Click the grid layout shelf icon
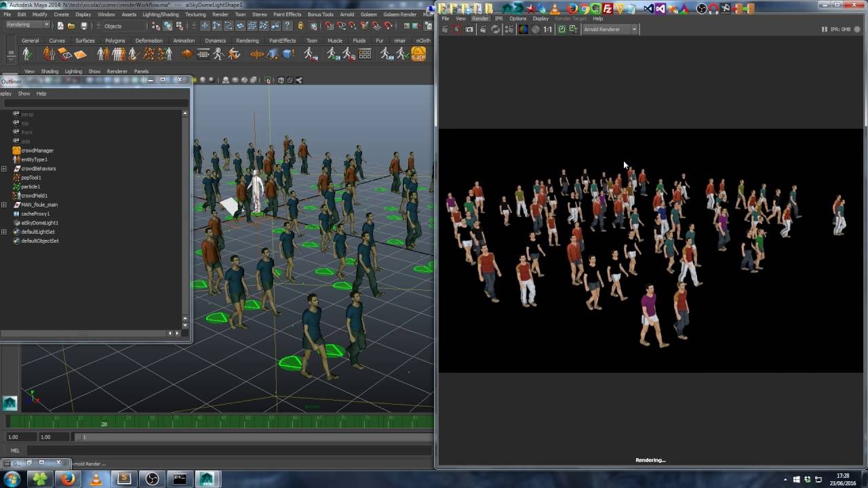Viewport: 868px width, 488px height. (365, 54)
